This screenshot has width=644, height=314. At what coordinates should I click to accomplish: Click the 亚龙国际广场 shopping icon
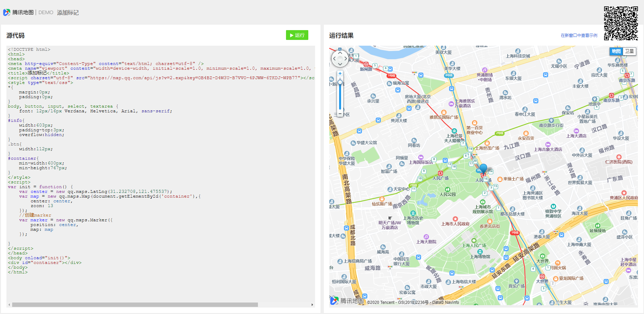[555, 278]
